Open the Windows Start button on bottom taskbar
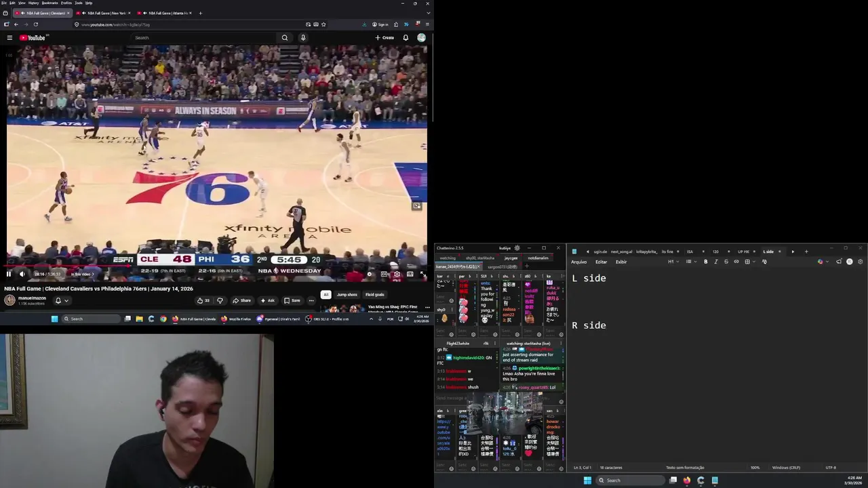This screenshot has height=488, width=868. coord(587,481)
